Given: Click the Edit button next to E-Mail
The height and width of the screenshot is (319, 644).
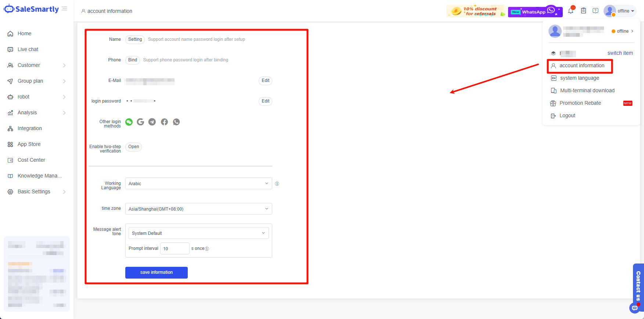Looking at the screenshot, I should pos(265,80).
